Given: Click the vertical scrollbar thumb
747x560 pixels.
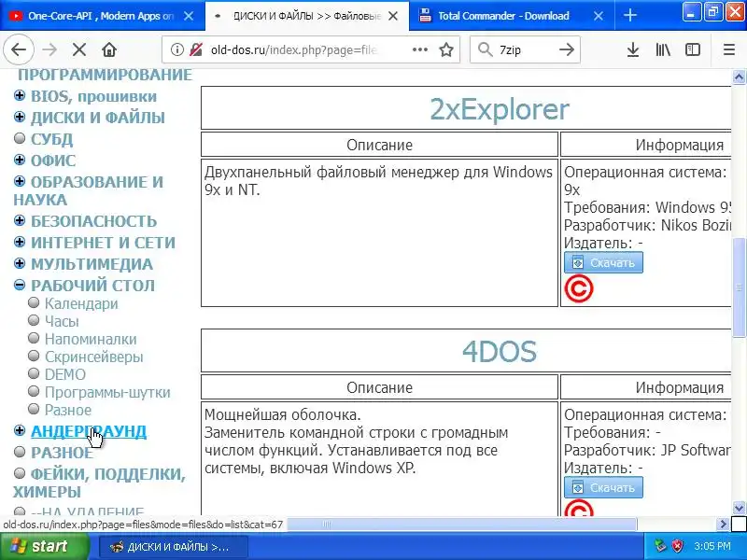Looking at the screenshot, I should click(x=739, y=287).
